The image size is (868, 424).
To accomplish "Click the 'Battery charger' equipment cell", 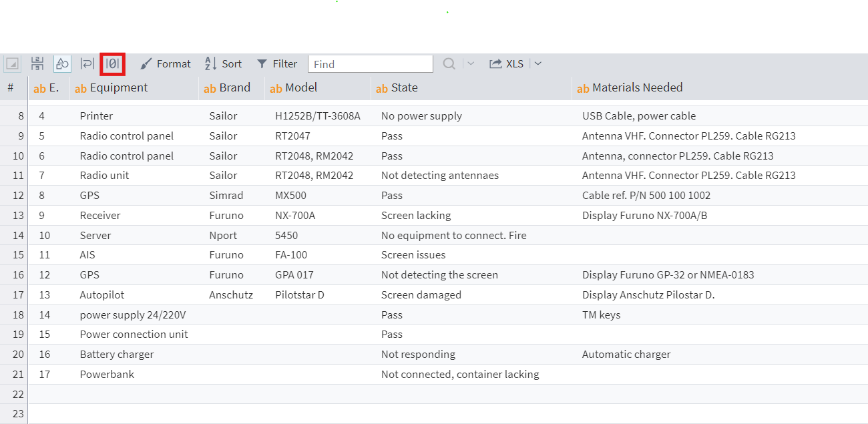I will click(117, 355).
